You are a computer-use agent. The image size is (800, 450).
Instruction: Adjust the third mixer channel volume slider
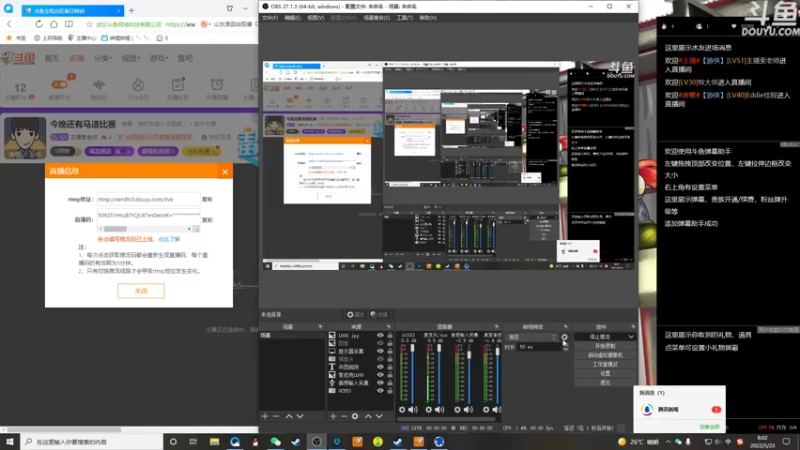469,372
